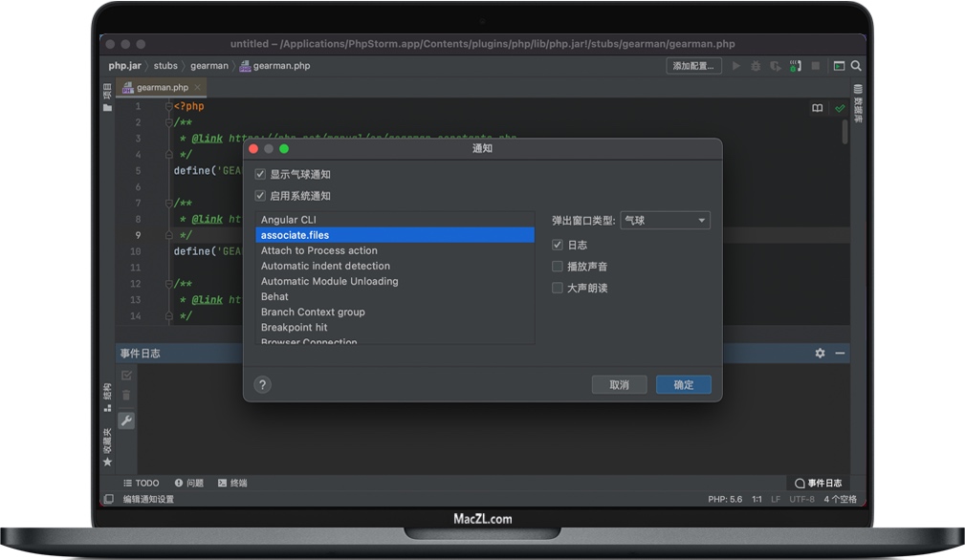Toggle the 日志 checkbox
The image size is (965, 560).
[557, 245]
